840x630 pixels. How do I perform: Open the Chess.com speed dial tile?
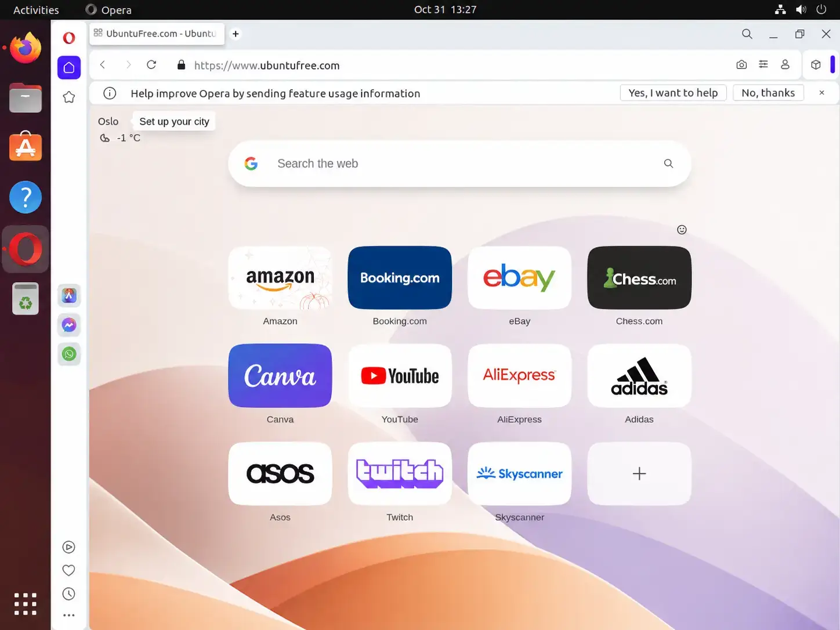639,278
